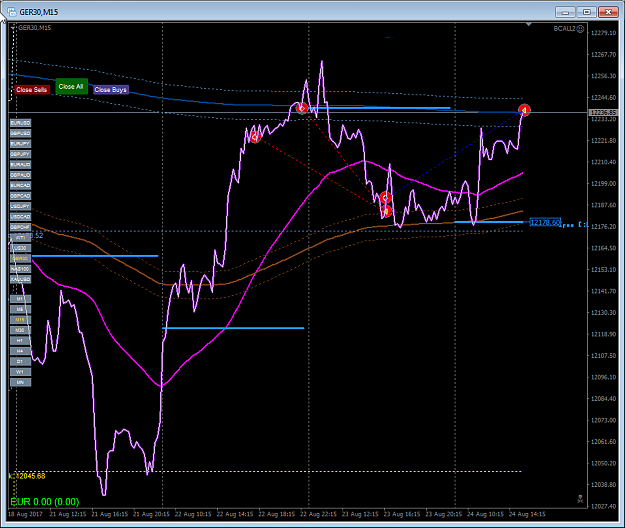Switch to the M30 timeframe

pyautogui.click(x=20, y=330)
